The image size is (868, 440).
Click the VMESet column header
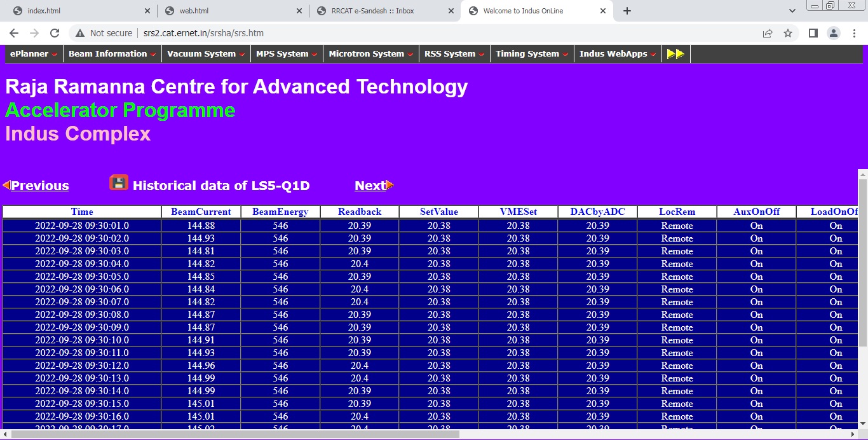[518, 212]
